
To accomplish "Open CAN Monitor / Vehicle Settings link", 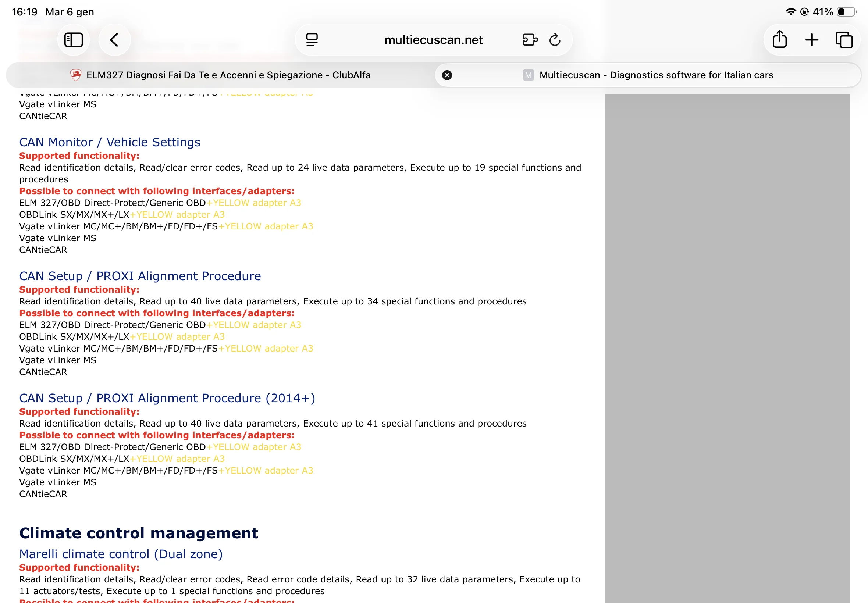I will [110, 142].
